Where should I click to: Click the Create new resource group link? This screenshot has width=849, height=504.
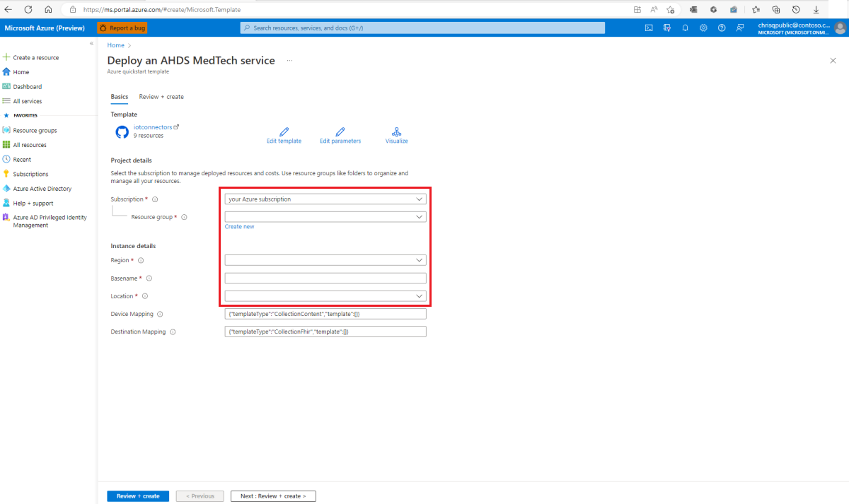point(239,227)
